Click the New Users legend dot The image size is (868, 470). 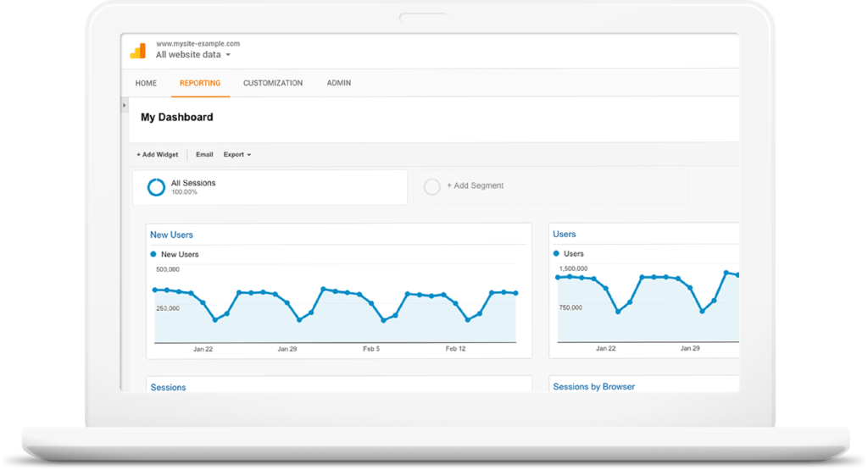(x=153, y=254)
